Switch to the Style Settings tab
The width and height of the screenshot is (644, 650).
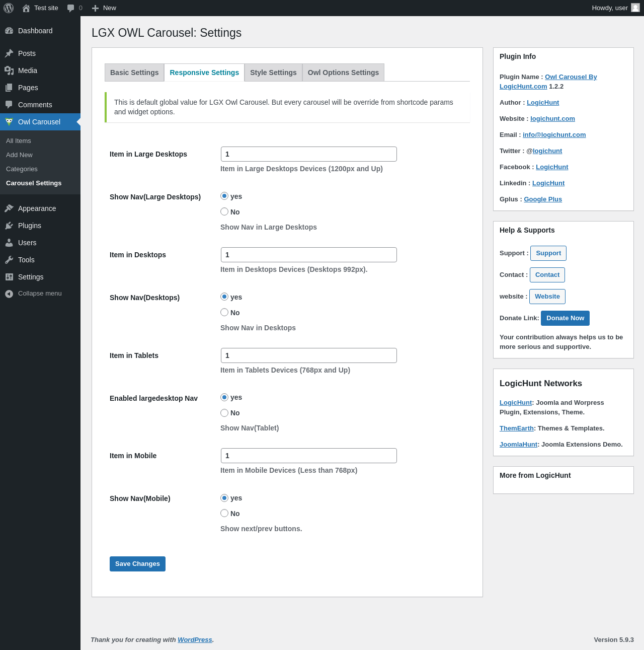pos(273,73)
